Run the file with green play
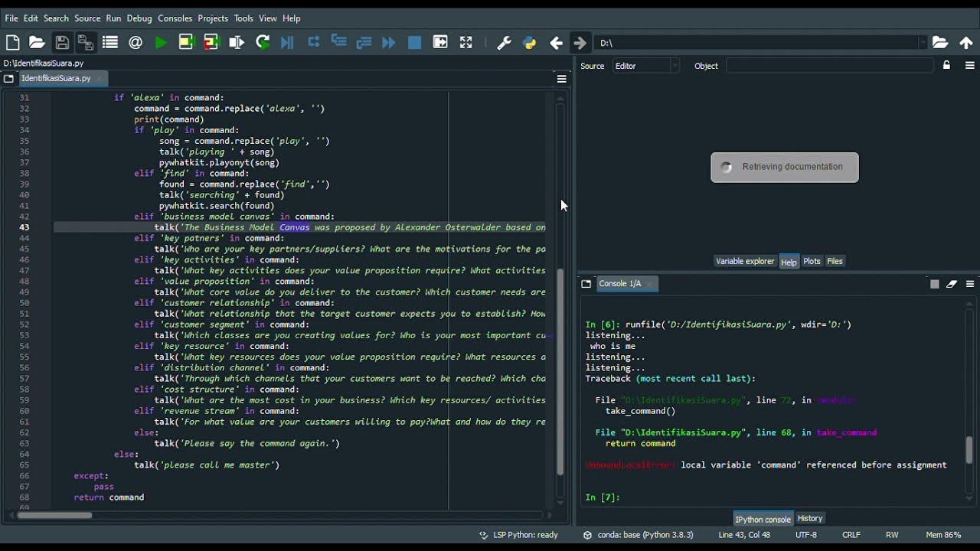This screenshot has height=551, width=980. [x=161, y=43]
